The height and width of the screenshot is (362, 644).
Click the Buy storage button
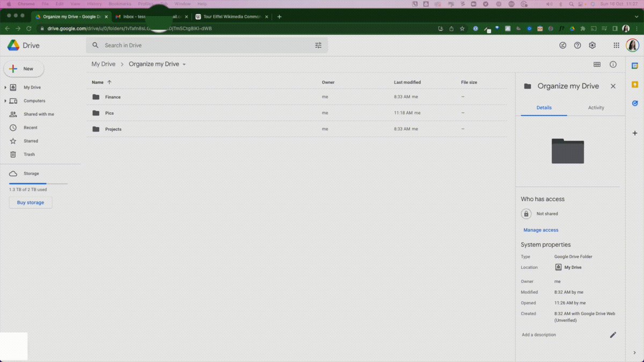click(31, 203)
